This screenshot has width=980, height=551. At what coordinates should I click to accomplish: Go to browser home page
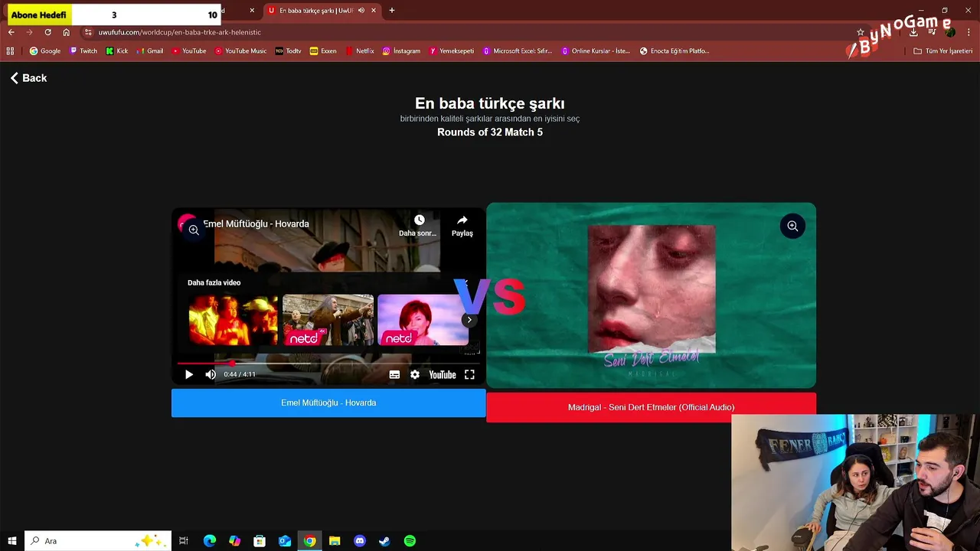[67, 32]
